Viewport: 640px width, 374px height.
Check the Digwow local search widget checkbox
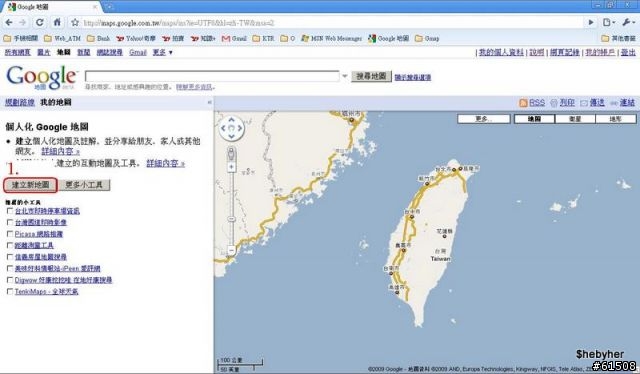pos(10,280)
